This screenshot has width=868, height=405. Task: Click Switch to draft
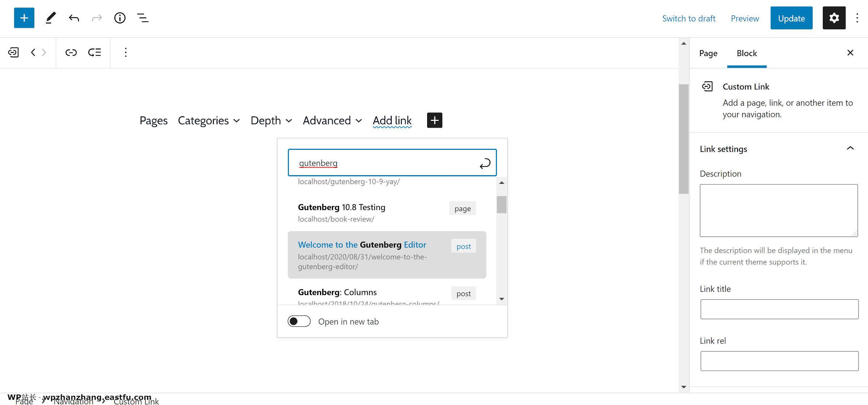pyautogui.click(x=689, y=18)
